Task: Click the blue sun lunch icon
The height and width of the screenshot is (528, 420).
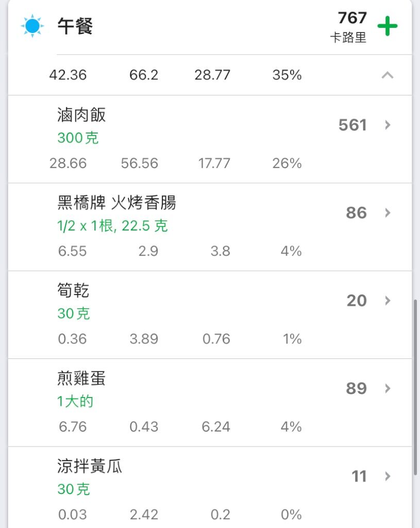Action: pyautogui.click(x=32, y=26)
